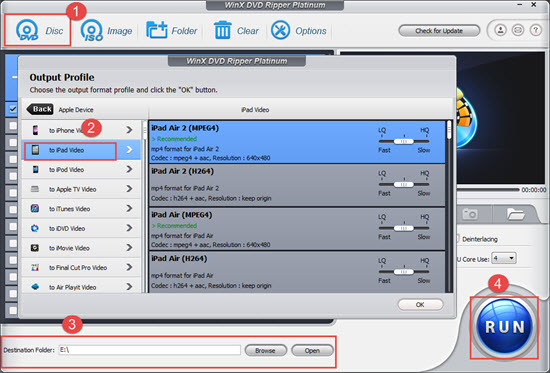Click the Air Playit icon

point(35,287)
